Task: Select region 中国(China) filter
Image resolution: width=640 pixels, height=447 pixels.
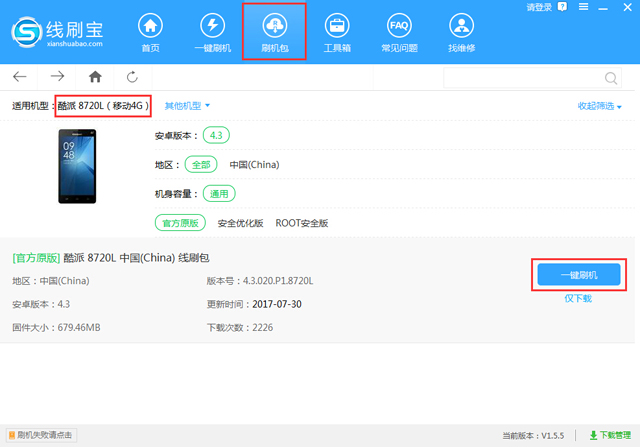Action: click(x=254, y=165)
